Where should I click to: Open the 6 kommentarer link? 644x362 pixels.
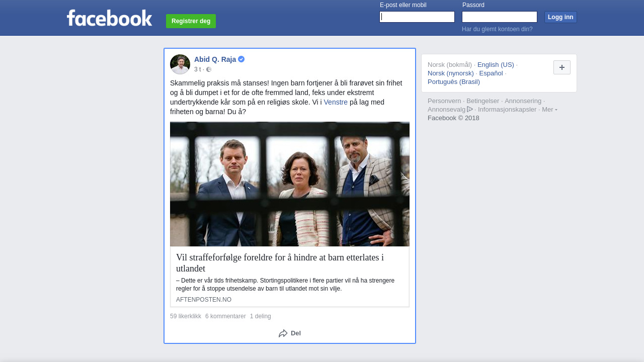[x=225, y=316]
